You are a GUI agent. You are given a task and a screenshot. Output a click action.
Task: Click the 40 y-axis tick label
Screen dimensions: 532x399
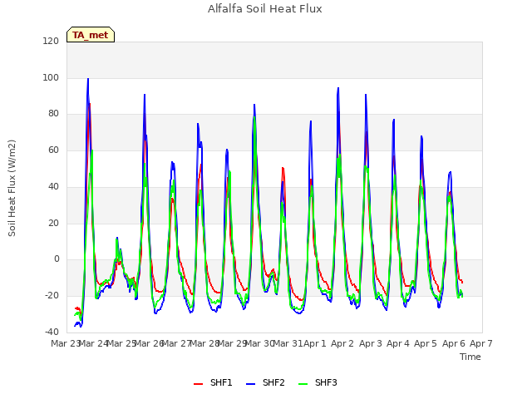(x=53, y=186)
